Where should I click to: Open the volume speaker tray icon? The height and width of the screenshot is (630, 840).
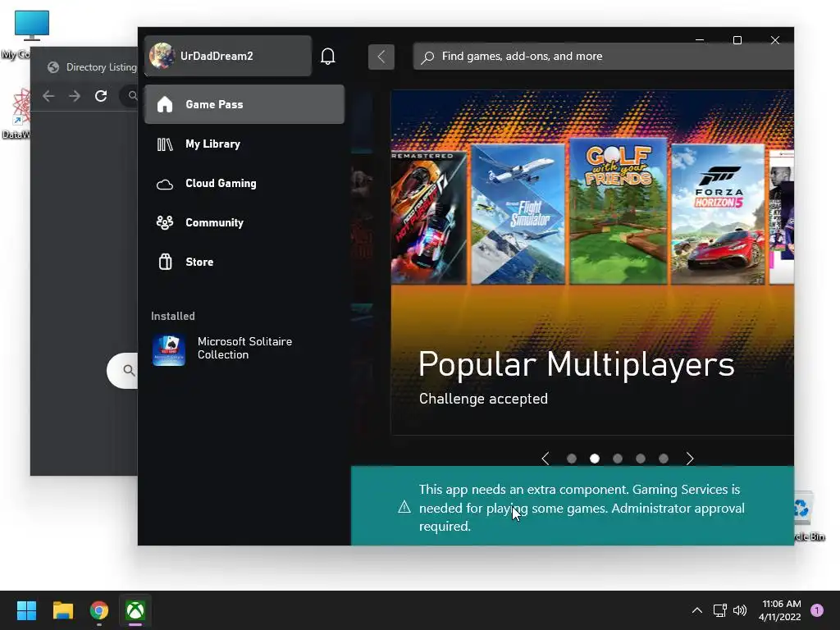740,610
